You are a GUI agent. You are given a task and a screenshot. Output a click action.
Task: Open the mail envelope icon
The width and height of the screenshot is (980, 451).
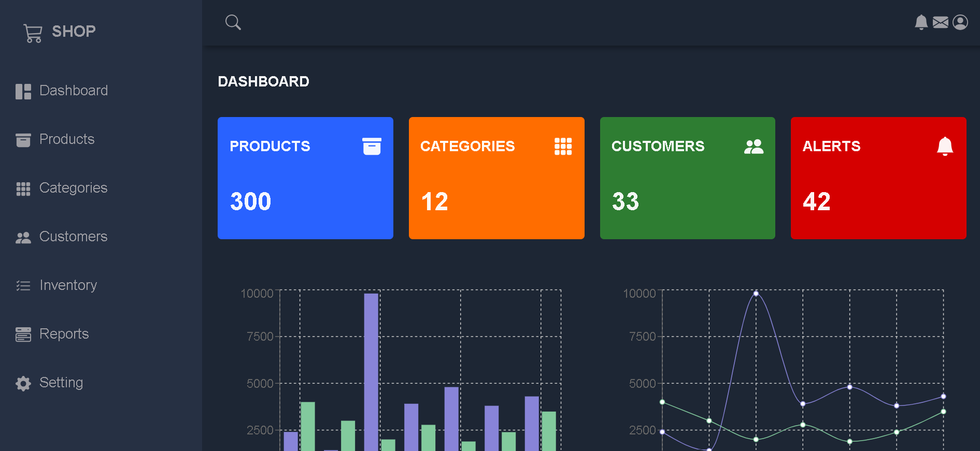pyautogui.click(x=940, y=22)
